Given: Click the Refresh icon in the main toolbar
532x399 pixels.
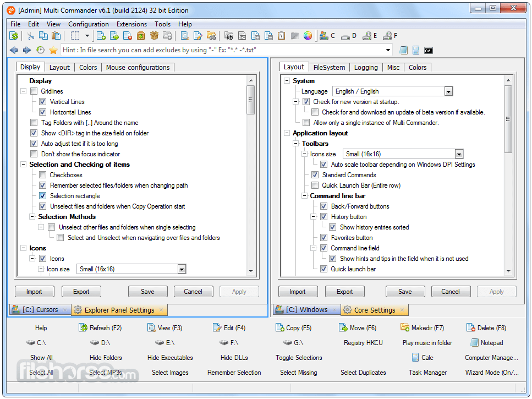Looking at the screenshot, I should tap(14, 36).
